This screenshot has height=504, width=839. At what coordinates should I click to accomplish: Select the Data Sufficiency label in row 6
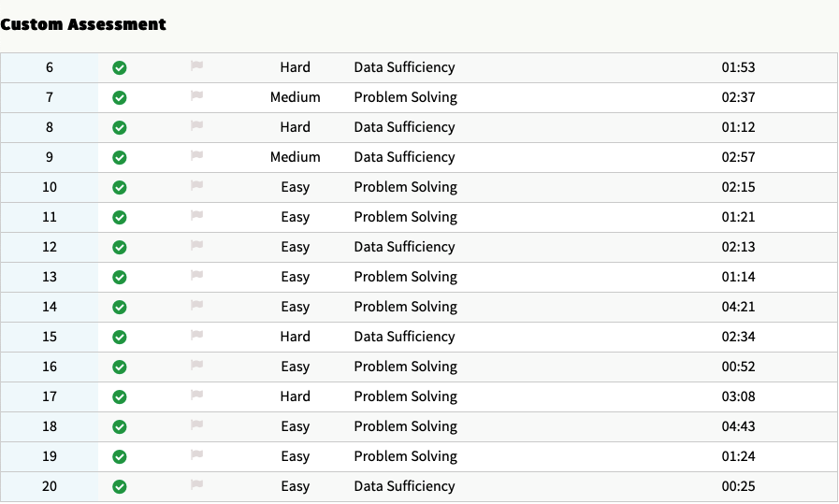click(x=404, y=67)
